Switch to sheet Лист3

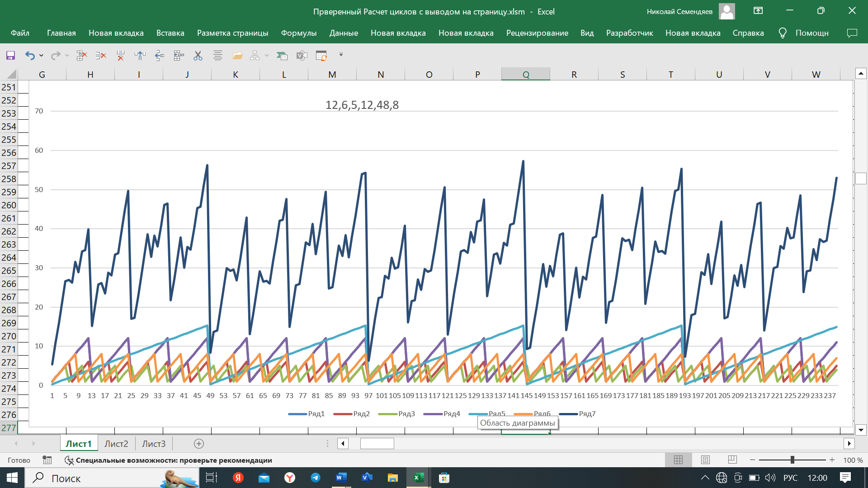point(154,444)
